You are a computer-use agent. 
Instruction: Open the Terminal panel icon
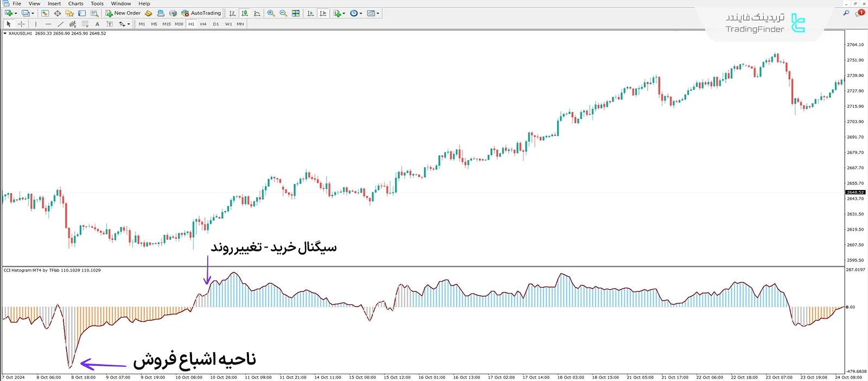pyautogui.click(x=82, y=13)
